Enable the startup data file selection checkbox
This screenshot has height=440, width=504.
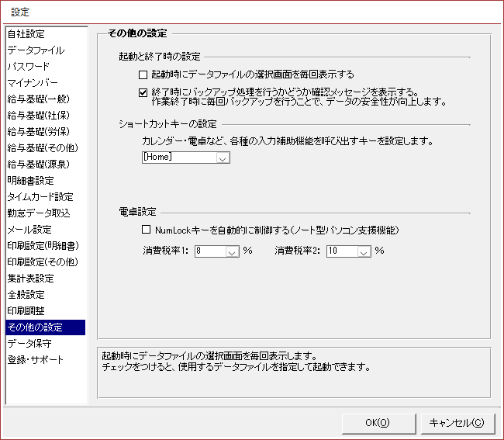pyautogui.click(x=143, y=75)
